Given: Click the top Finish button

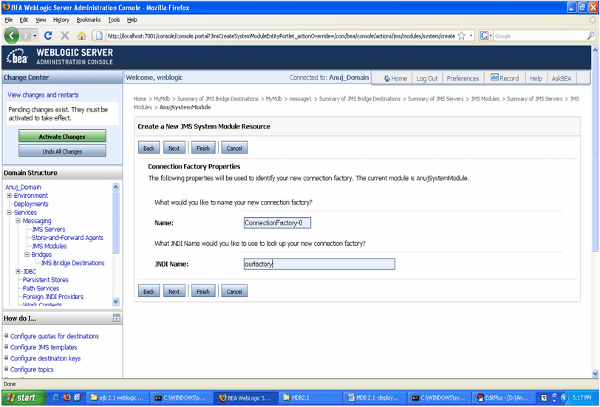Looking at the screenshot, I should click(203, 148).
